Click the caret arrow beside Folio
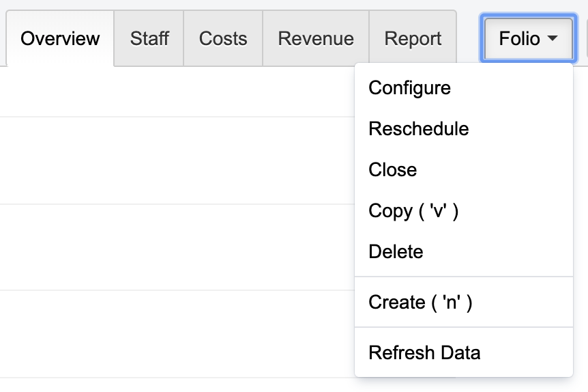Screen dimensions: 588x392 coord(553,40)
